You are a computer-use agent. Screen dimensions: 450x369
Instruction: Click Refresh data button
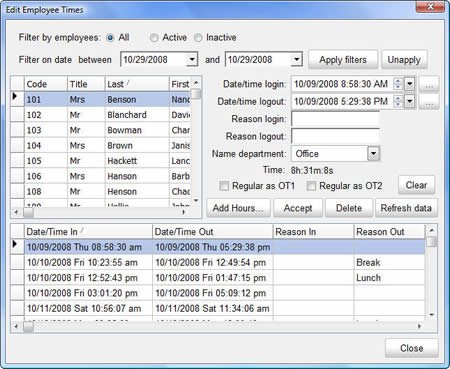tap(406, 208)
